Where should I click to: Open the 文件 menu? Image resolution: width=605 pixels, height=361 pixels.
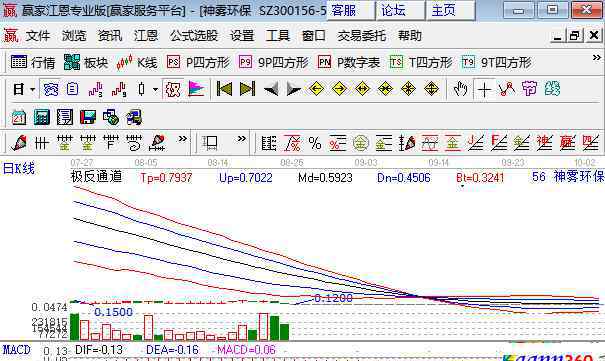tap(38, 36)
